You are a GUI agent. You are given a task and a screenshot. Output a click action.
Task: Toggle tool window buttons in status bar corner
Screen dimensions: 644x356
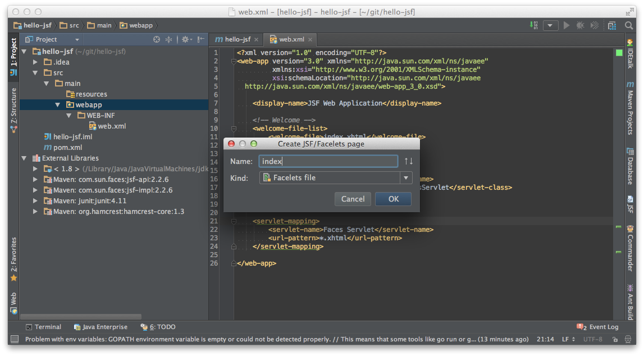pyautogui.click(x=15, y=339)
